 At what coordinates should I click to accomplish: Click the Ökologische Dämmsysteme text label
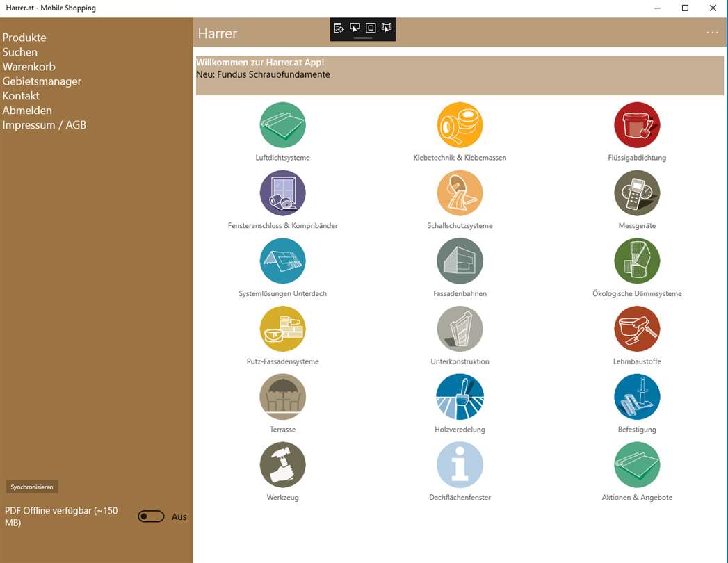coord(637,293)
